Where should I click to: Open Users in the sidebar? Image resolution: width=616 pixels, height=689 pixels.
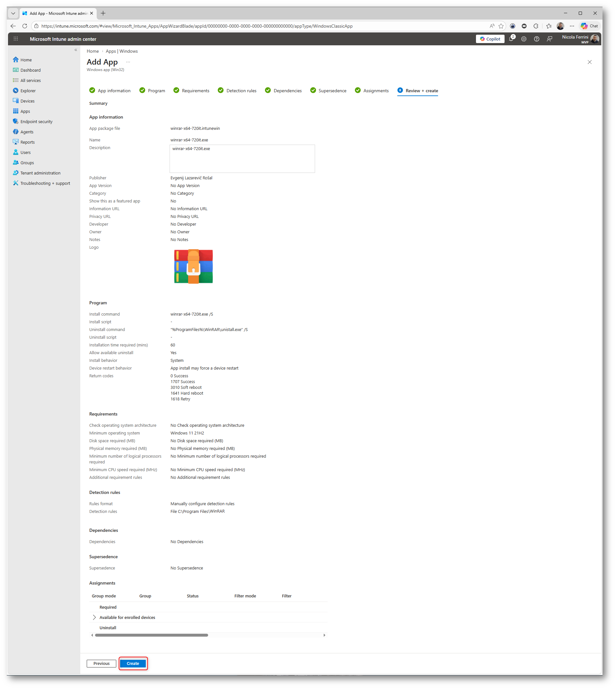[x=22, y=152]
